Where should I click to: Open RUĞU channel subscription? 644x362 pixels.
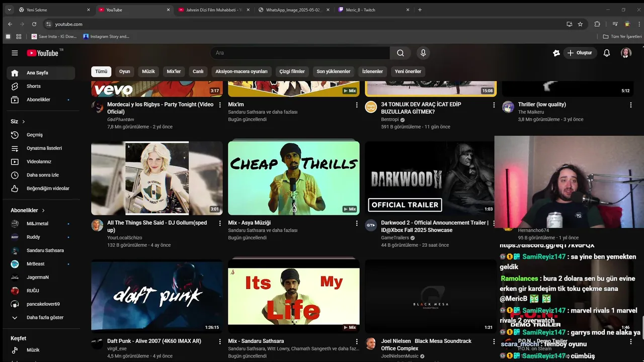tap(41, 291)
